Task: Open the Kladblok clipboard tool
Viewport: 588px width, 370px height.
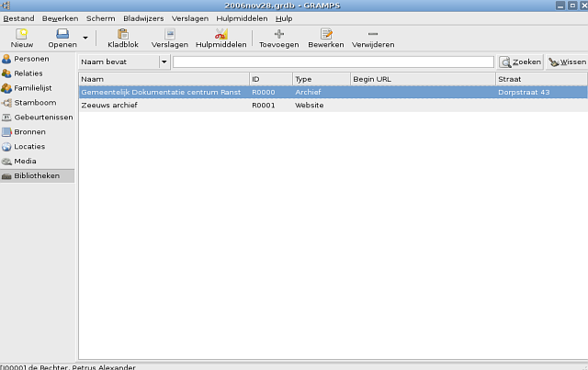Action: point(122,34)
